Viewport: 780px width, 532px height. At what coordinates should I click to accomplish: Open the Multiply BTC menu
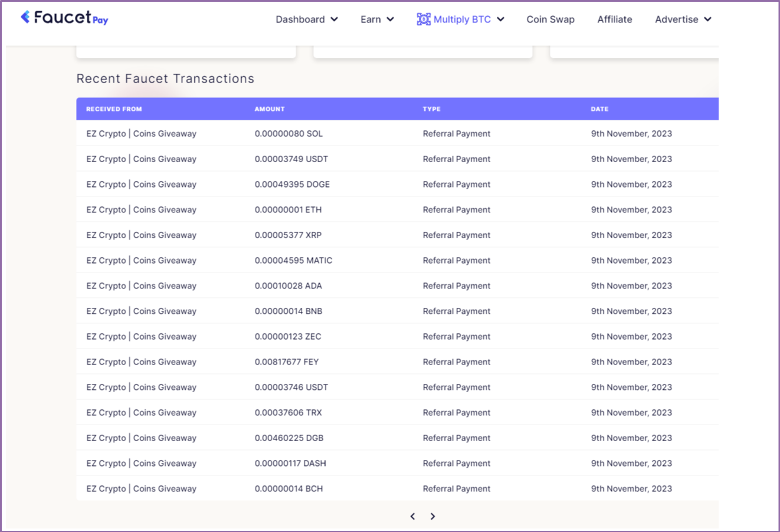tap(461, 19)
